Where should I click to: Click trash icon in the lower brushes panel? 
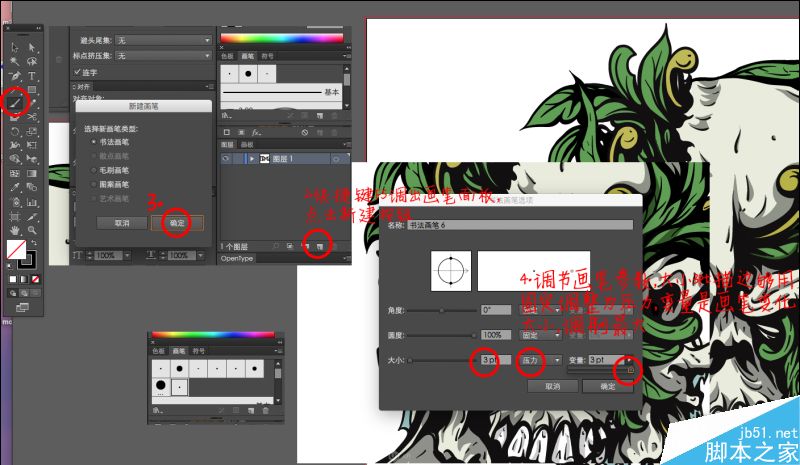click(266, 410)
